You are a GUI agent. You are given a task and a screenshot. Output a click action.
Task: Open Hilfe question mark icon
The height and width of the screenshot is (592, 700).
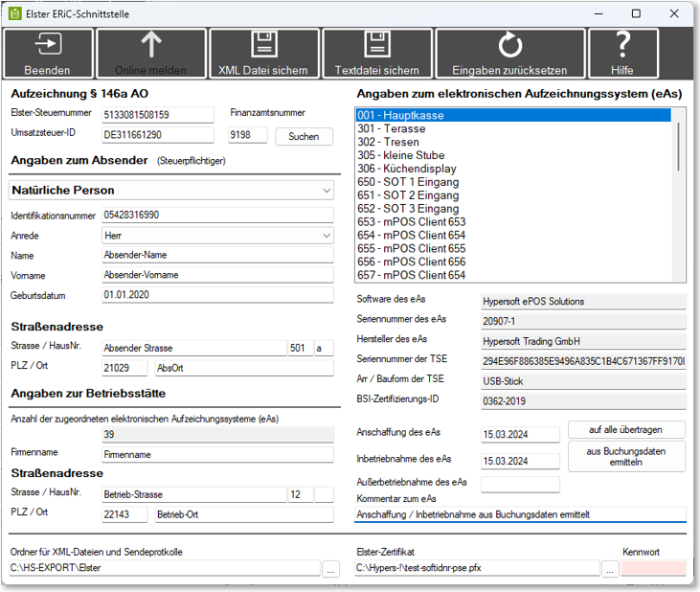622,45
